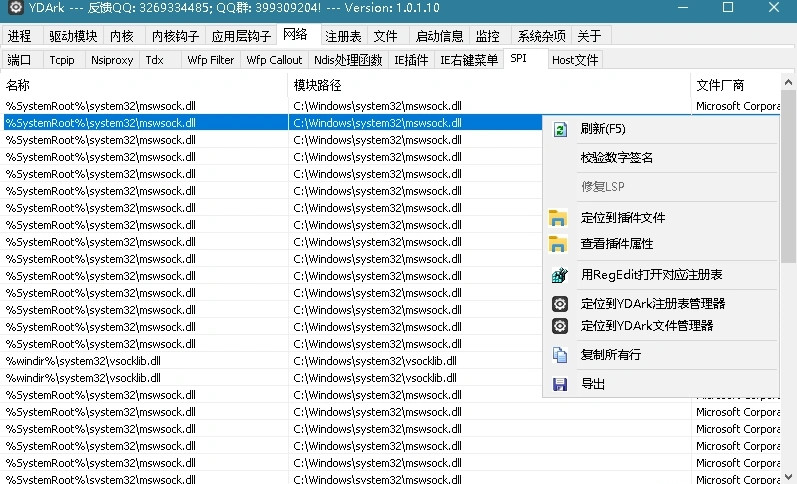Choose 查看插件属性 menu entry
The height and width of the screenshot is (484, 797).
click(x=661, y=244)
